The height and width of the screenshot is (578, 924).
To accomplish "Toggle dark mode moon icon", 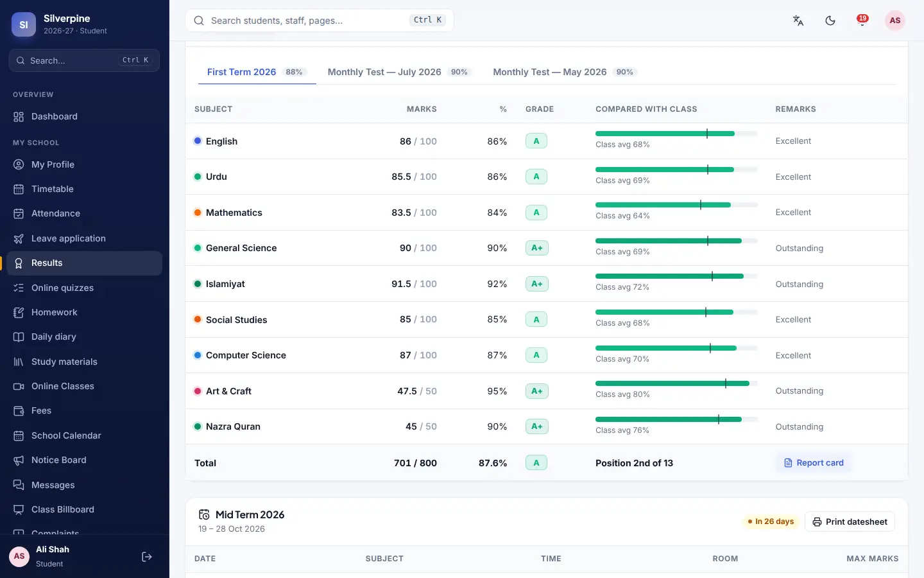I will coord(830,21).
